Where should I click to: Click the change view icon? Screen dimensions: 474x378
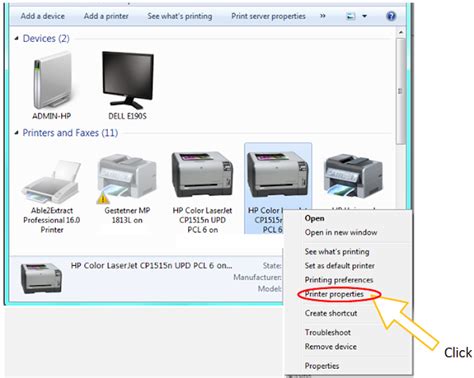tap(351, 16)
